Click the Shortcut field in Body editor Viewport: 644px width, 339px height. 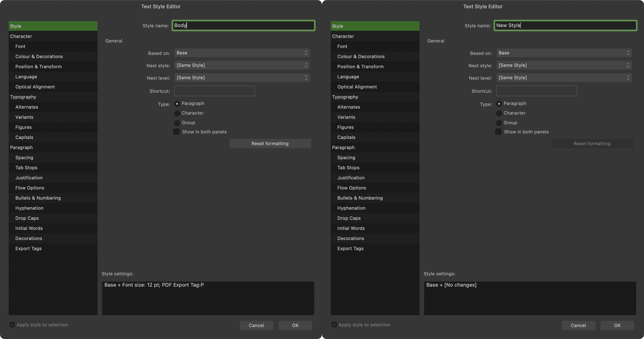(215, 91)
